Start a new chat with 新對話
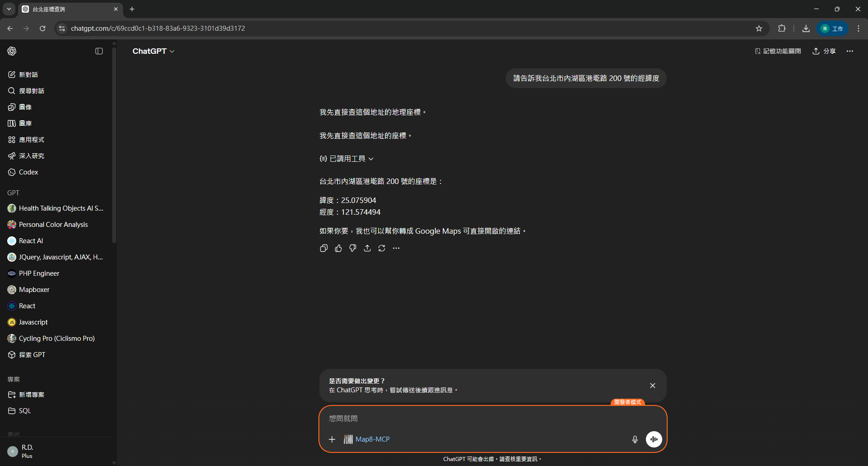 click(x=55, y=75)
